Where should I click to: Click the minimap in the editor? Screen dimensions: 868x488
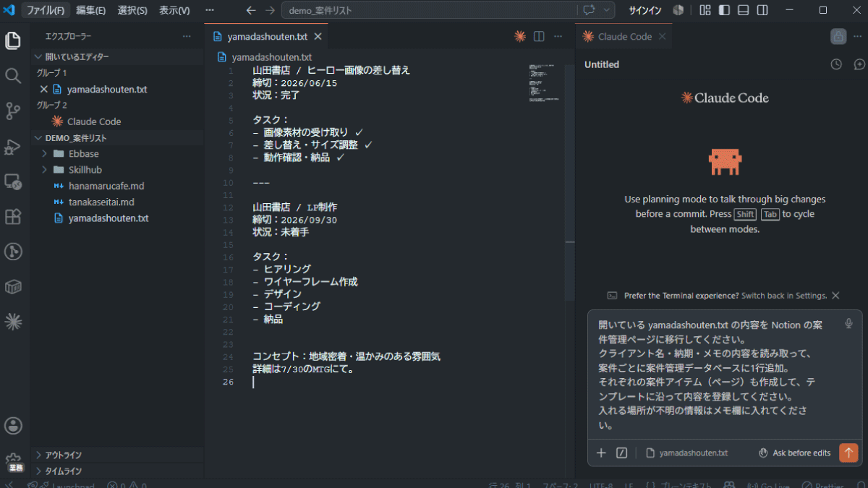545,83
